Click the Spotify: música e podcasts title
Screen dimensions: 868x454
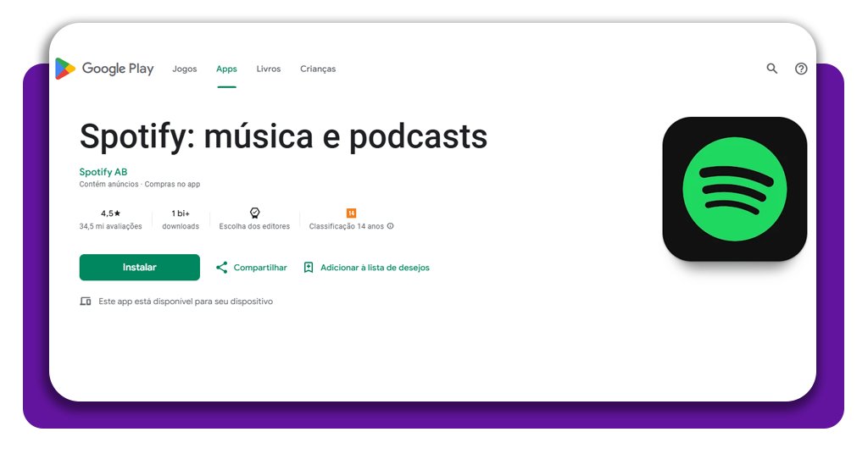[283, 136]
